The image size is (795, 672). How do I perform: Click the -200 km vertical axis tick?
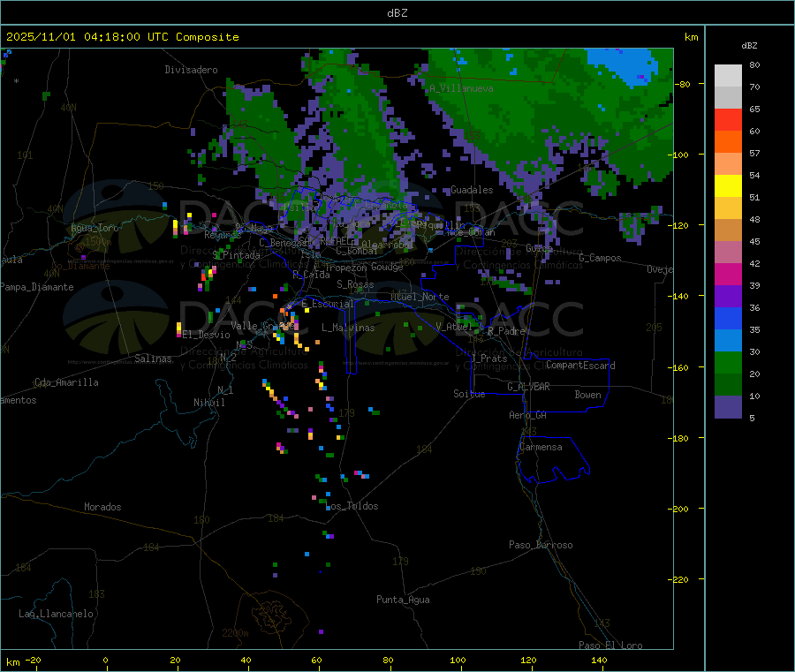tap(679, 509)
